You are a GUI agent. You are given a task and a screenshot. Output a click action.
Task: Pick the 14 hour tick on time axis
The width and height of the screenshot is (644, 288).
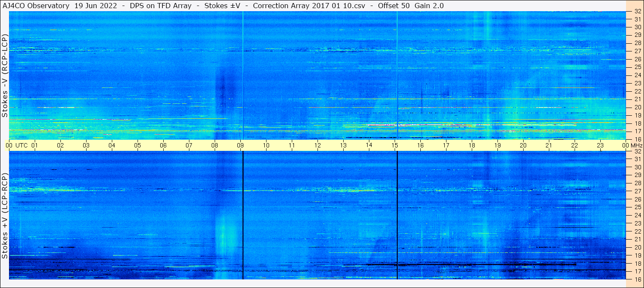(369, 145)
